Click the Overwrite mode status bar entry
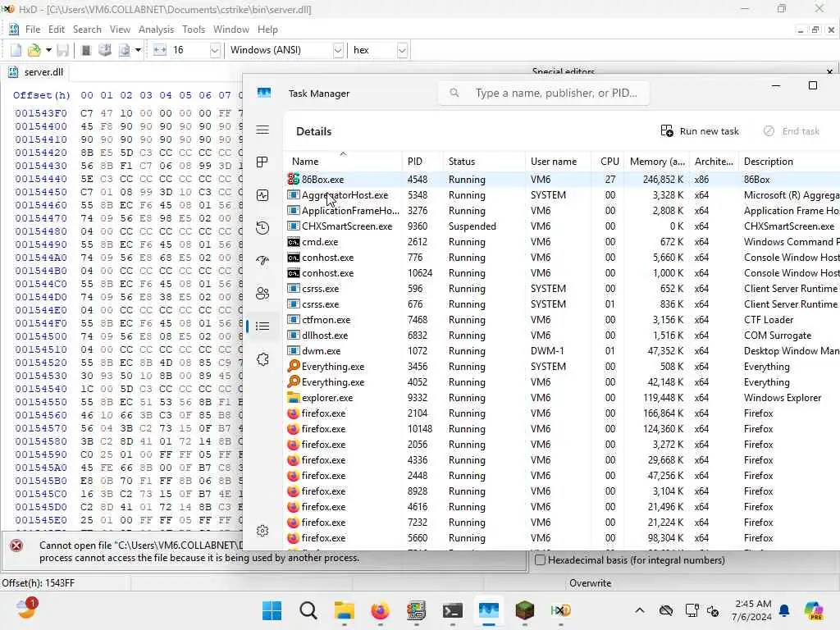This screenshot has width=840, height=630. pyautogui.click(x=590, y=583)
